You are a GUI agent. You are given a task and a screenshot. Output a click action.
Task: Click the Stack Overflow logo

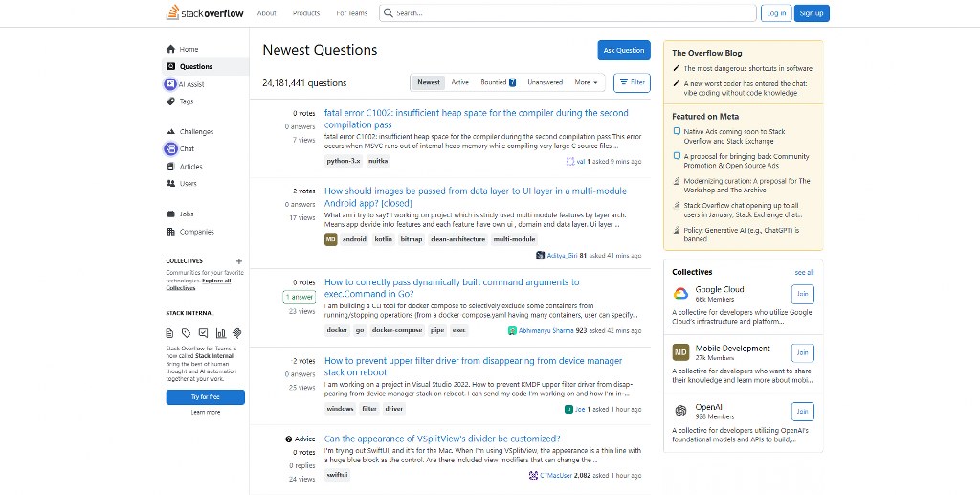[x=205, y=13]
